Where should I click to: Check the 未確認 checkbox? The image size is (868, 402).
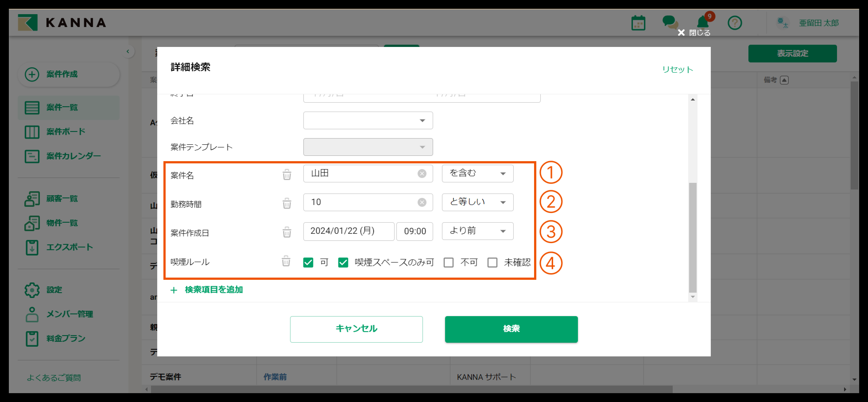492,263
